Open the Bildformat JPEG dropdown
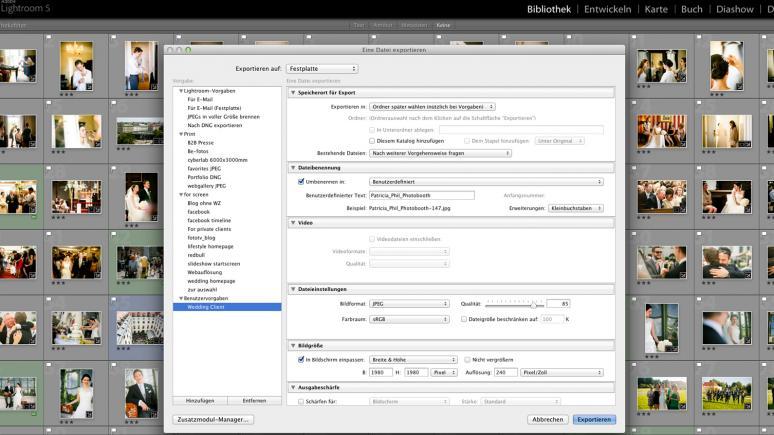The width and height of the screenshot is (774, 435). point(409,303)
